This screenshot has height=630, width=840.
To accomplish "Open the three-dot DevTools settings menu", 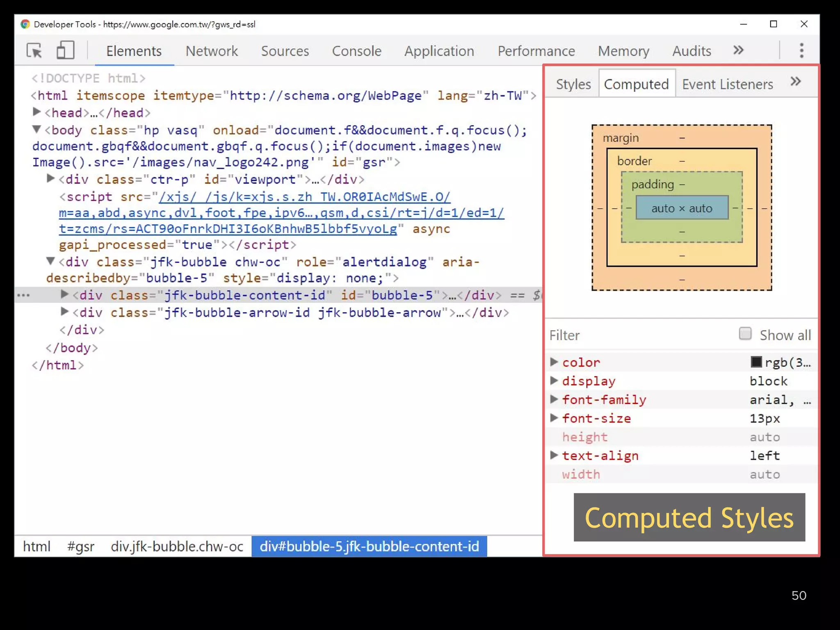I will [801, 51].
